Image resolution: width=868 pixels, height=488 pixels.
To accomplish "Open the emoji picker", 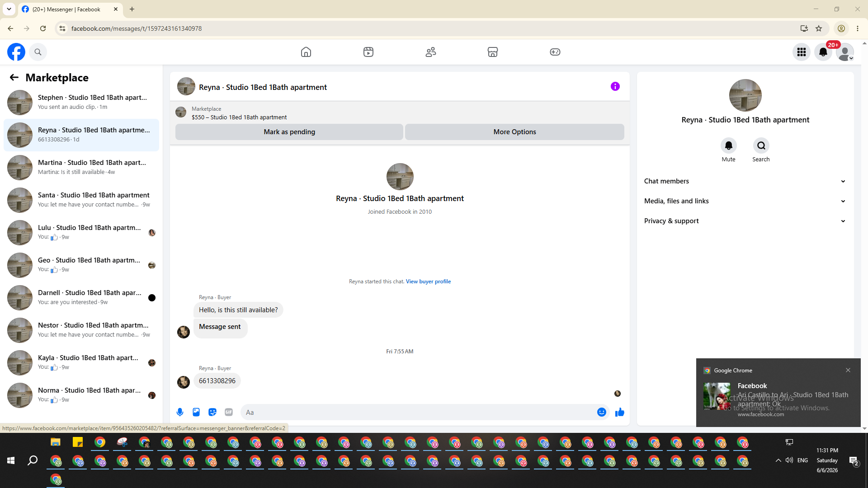I will (x=602, y=412).
